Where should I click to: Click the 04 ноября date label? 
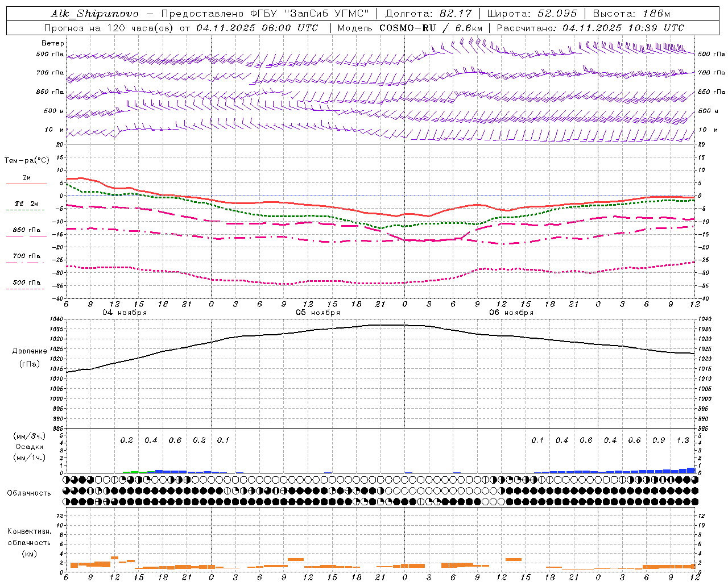coord(125,313)
